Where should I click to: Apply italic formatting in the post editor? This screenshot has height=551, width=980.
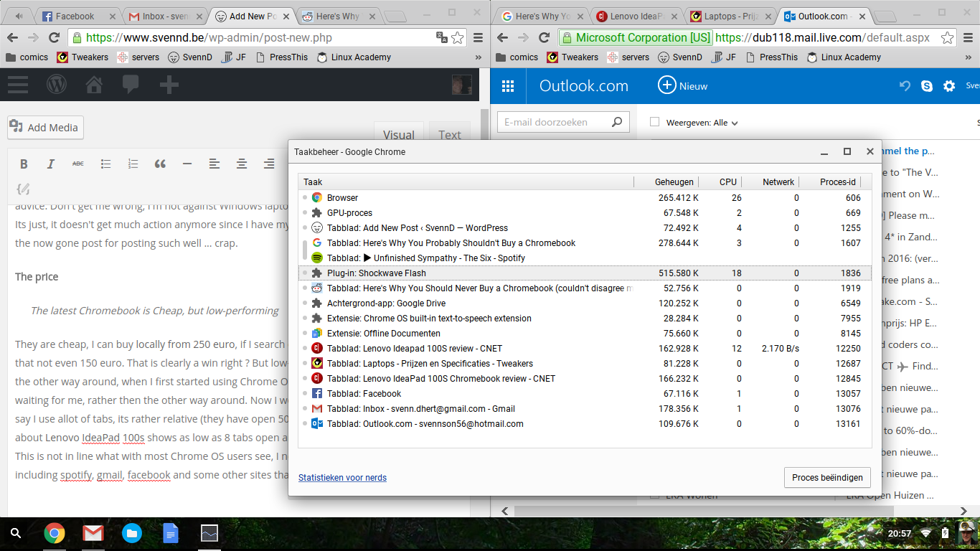point(50,164)
